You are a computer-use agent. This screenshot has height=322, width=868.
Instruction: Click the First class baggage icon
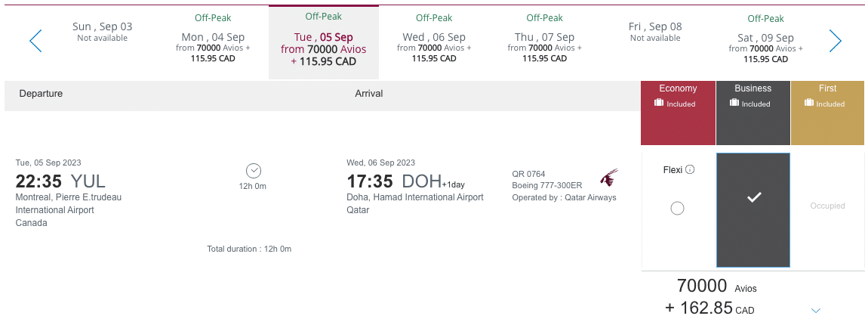809,104
